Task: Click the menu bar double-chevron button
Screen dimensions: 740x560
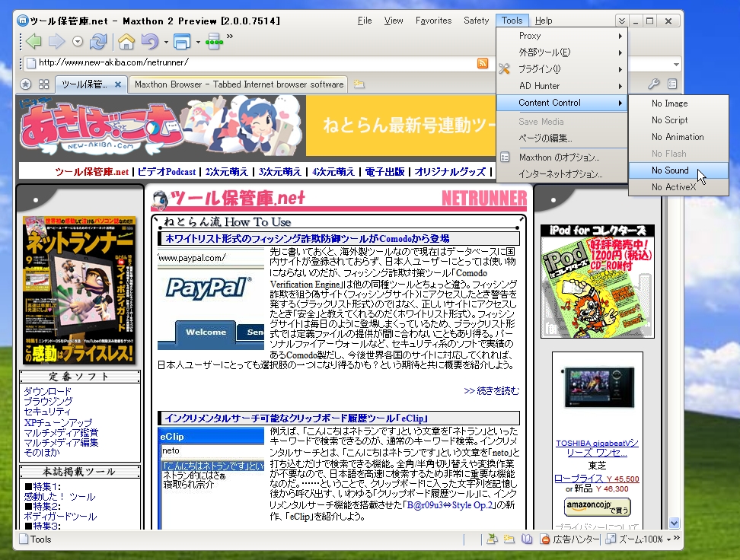Action: (621, 21)
